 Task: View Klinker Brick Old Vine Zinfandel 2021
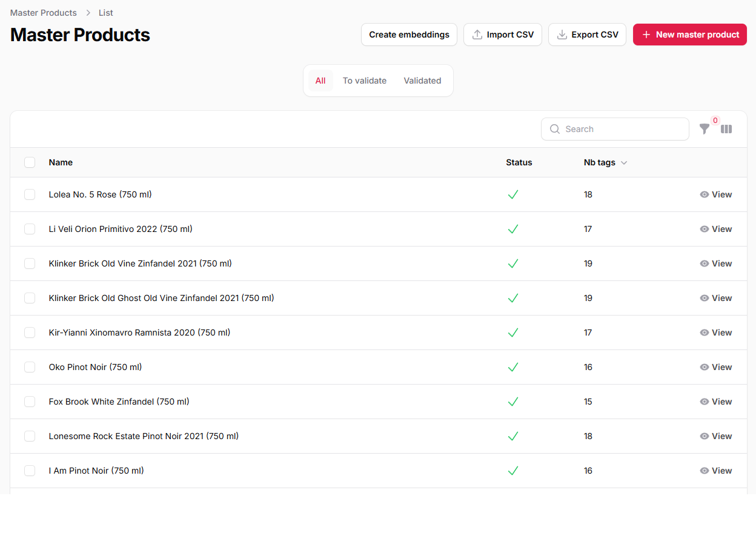pyautogui.click(x=715, y=263)
